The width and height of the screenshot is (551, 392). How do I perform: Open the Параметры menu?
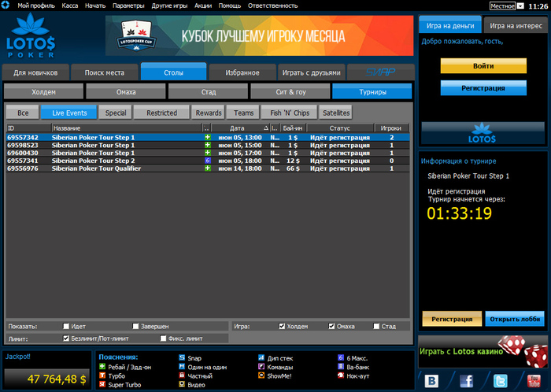click(128, 6)
